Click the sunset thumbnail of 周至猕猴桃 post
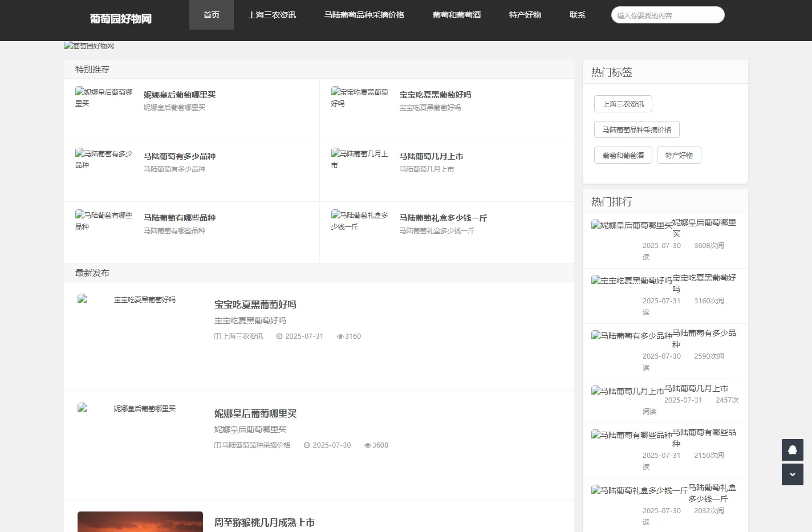Screen dimensions: 812x532 140,522
